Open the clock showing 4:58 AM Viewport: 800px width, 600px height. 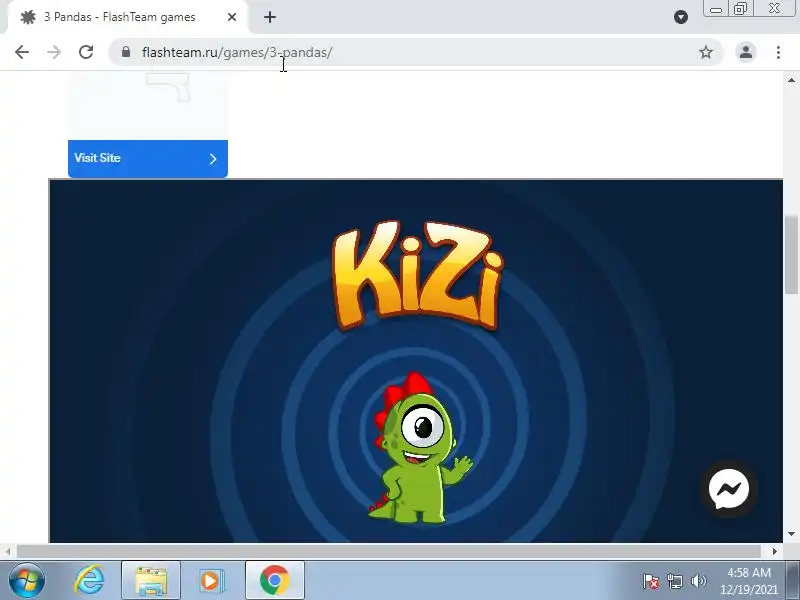click(748, 581)
